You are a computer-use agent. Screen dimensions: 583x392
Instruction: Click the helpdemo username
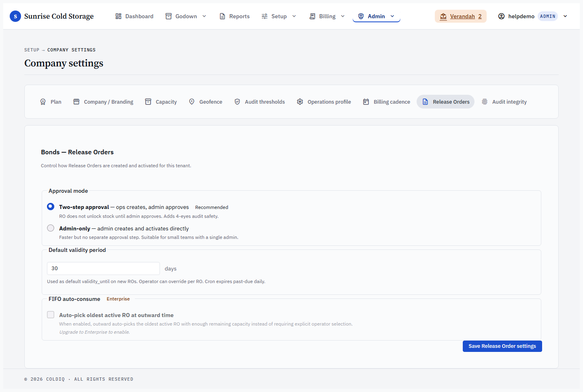click(x=521, y=16)
